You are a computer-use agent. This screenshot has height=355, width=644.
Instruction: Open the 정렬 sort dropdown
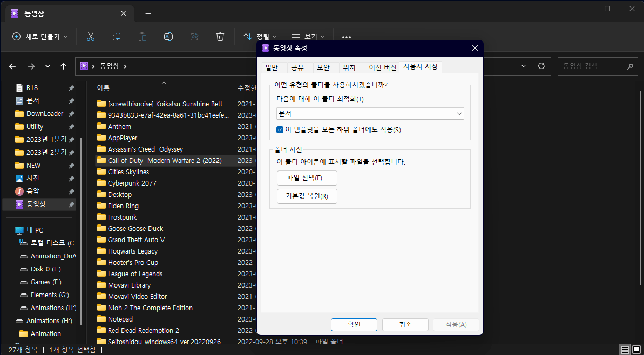point(260,37)
